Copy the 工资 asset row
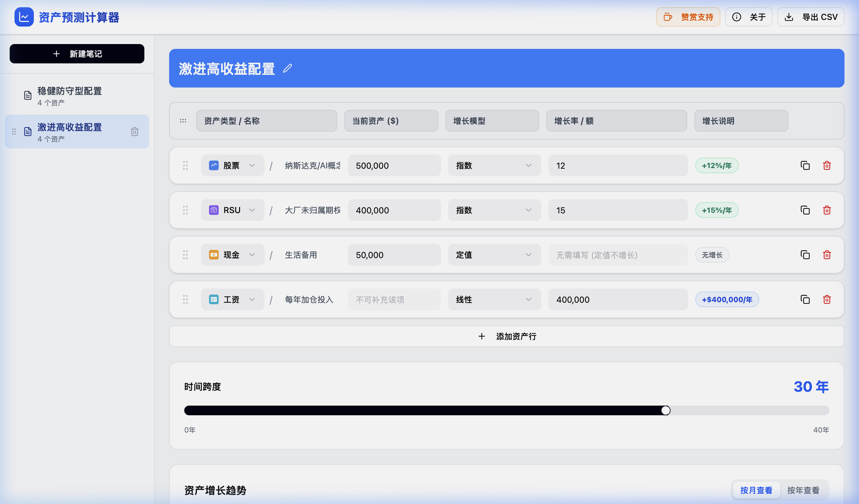859x504 pixels. (805, 299)
